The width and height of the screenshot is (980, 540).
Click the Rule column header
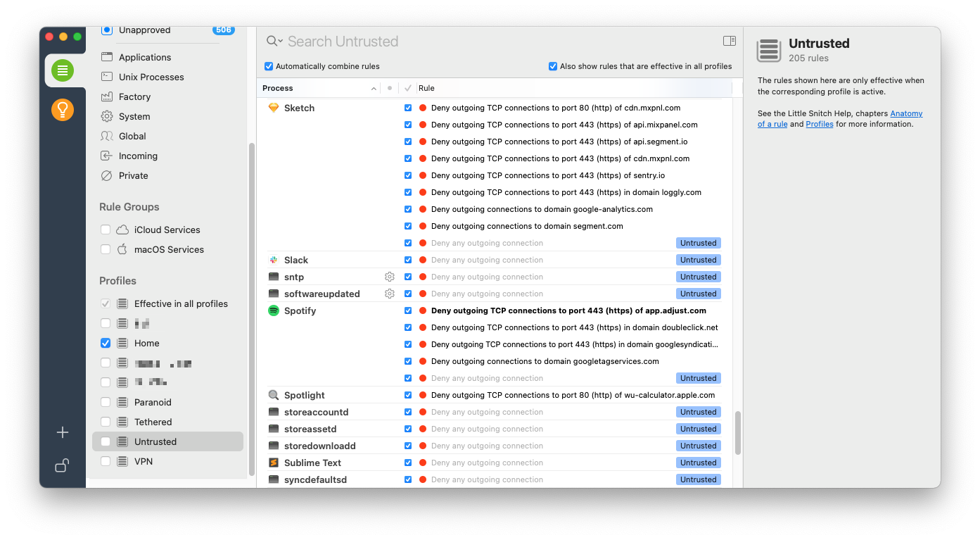point(426,88)
